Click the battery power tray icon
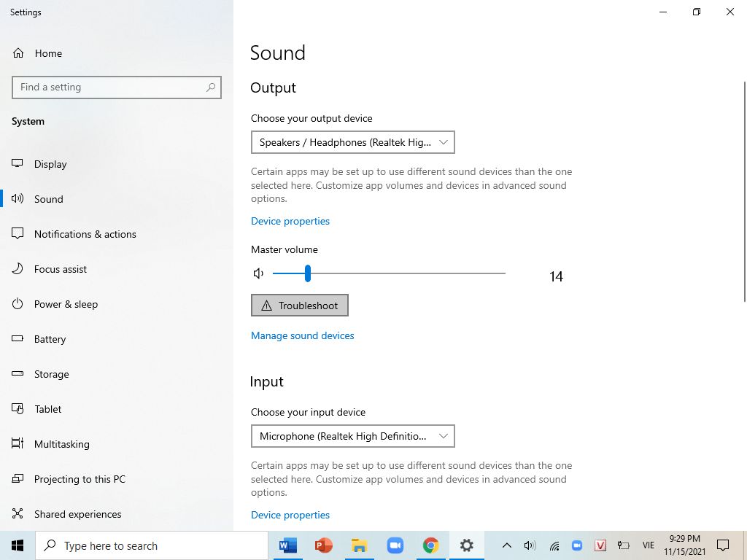 click(x=623, y=545)
